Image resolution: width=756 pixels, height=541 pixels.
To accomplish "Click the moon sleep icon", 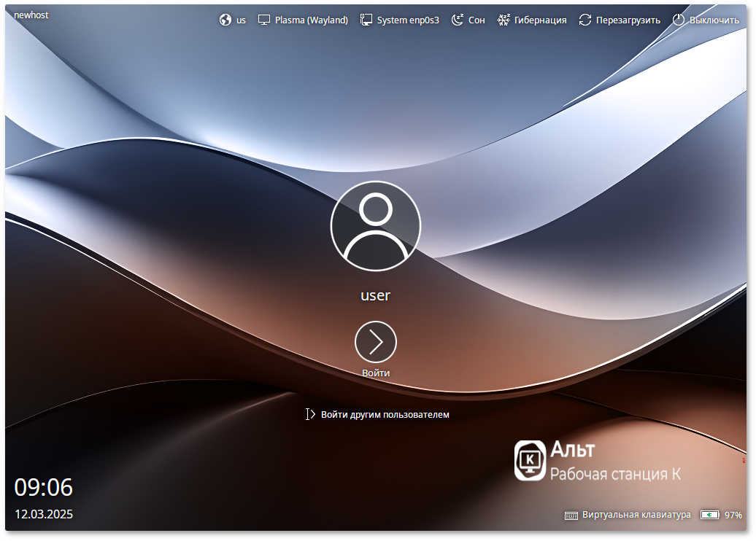I will [458, 20].
